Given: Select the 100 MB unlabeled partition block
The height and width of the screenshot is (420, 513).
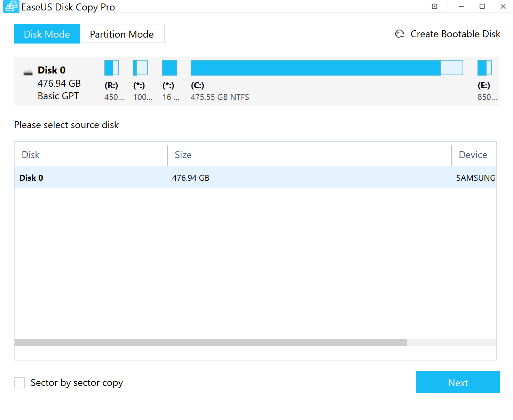Looking at the screenshot, I should (x=140, y=68).
